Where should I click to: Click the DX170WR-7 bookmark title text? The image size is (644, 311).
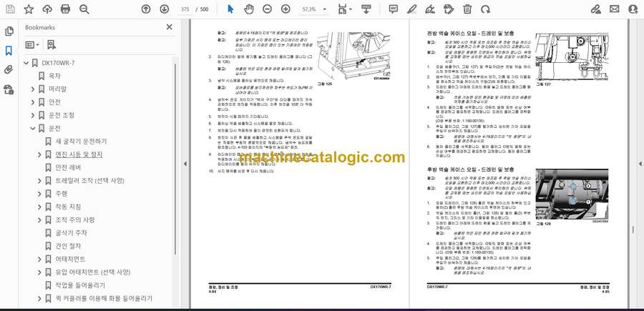click(59, 63)
